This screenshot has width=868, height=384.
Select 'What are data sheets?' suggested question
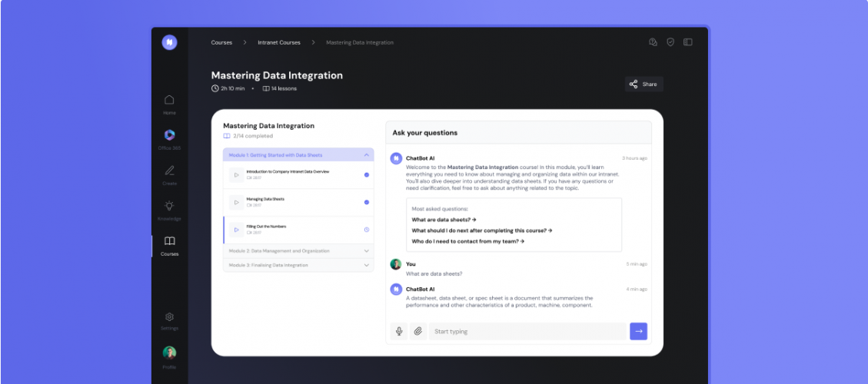444,220
